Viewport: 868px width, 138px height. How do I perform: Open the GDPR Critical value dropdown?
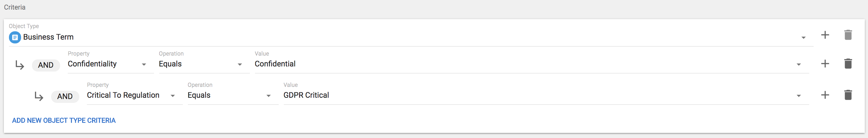[x=799, y=96]
